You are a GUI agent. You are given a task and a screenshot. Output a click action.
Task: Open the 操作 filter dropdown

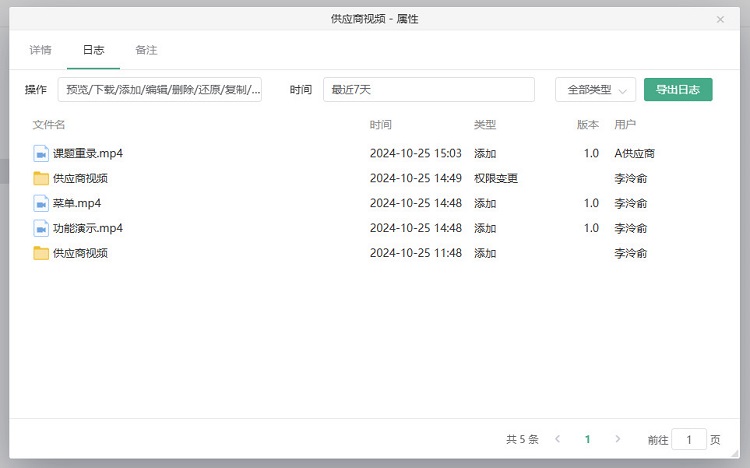(160, 90)
